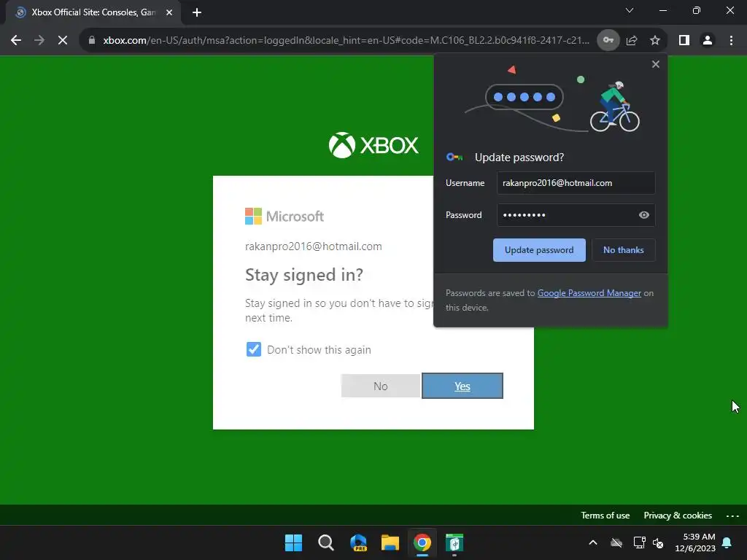
Task: Click the Update password button
Action: (539, 250)
